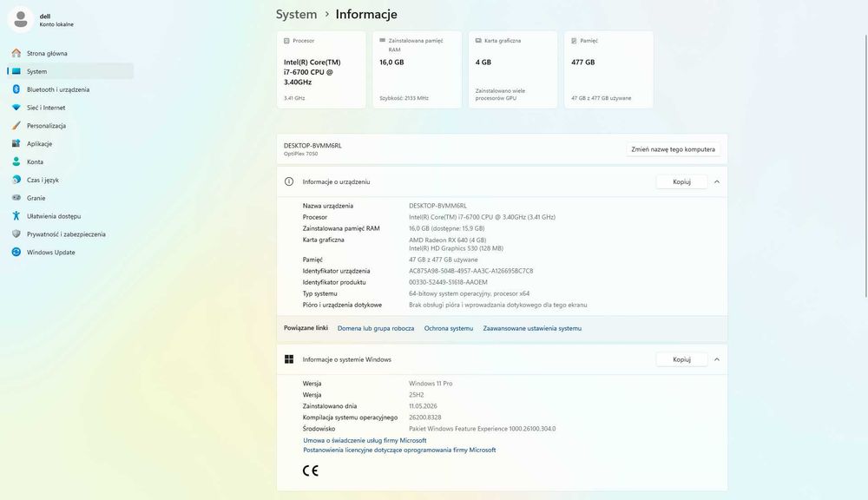Viewport: 868px width, 500px height.
Task: Open Domena lub grupa robocza link
Action: pos(376,328)
